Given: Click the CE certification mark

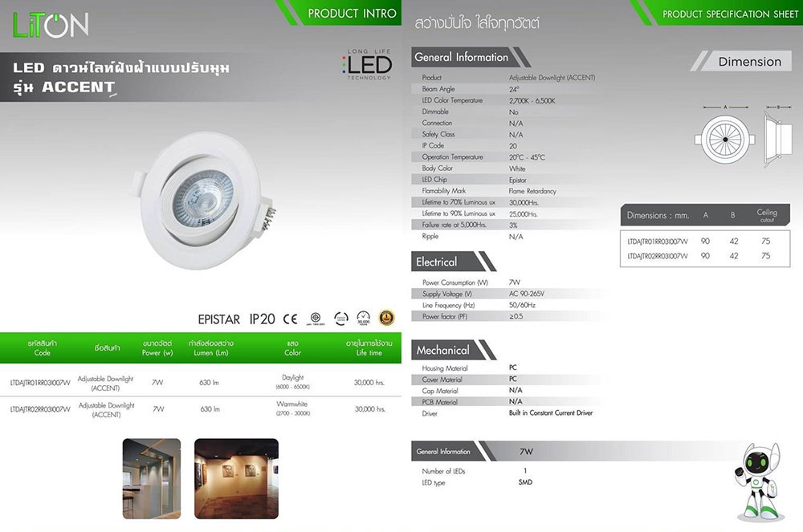Looking at the screenshot, I should 291,319.
